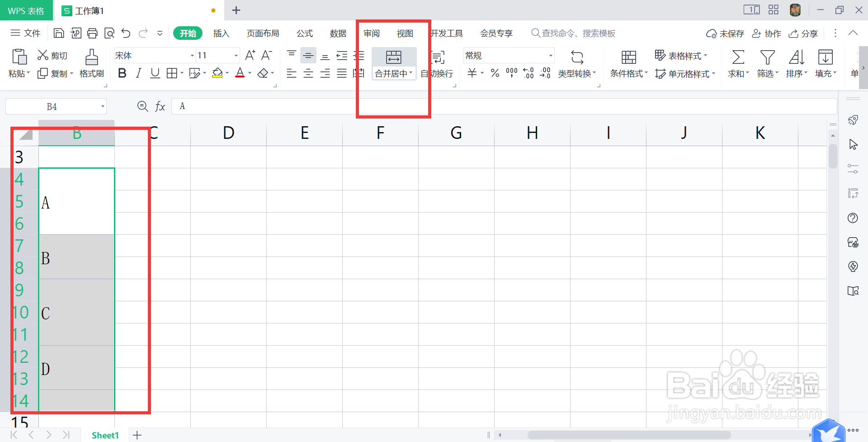Click the 未保存 unsaved button
This screenshot has width=868, height=442.
point(725,33)
